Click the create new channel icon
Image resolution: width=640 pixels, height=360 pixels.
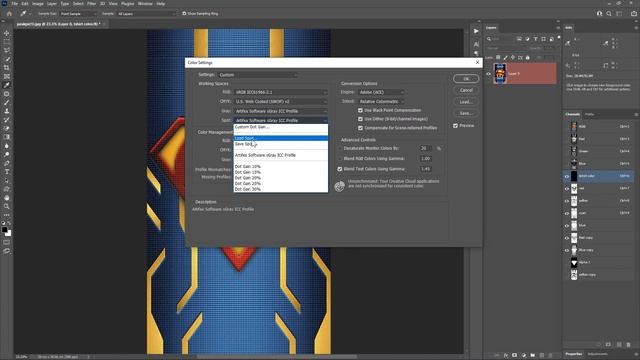pyautogui.click(x=619, y=345)
